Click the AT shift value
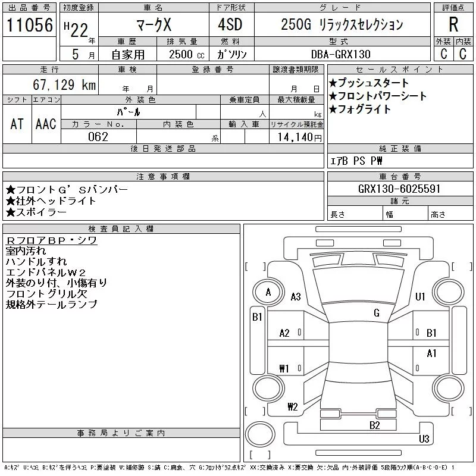Screen dimensions: 476x476 point(17,124)
